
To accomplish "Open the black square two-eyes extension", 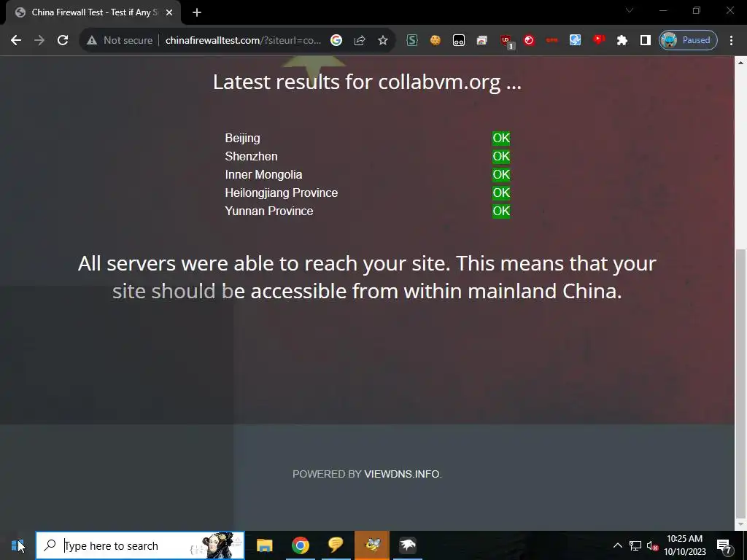I will pos(458,41).
